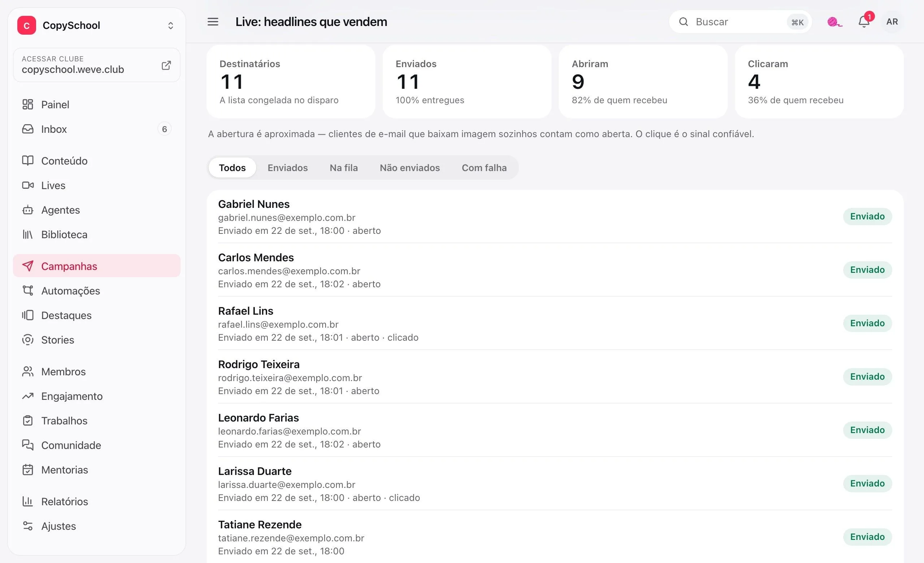Click the Stories circle icon
The height and width of the screenshot is (563, 924).
(x=28, y=340)
